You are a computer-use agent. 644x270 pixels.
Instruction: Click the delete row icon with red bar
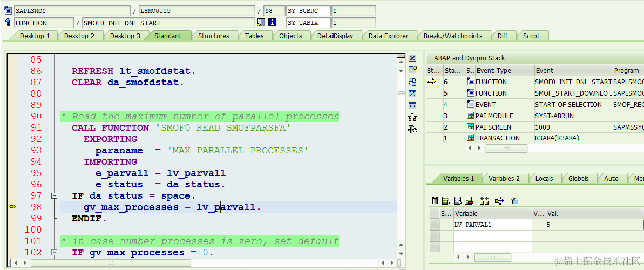tap(469, 200)
